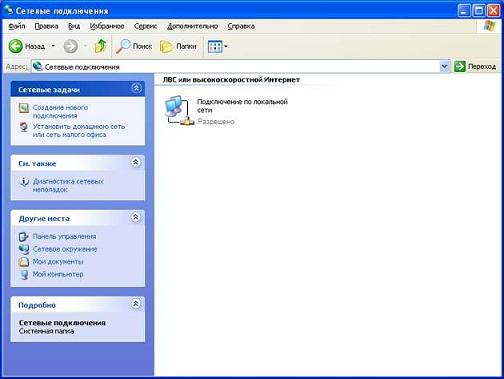
Task: Open the Справка menu
Action: (241, 26)
